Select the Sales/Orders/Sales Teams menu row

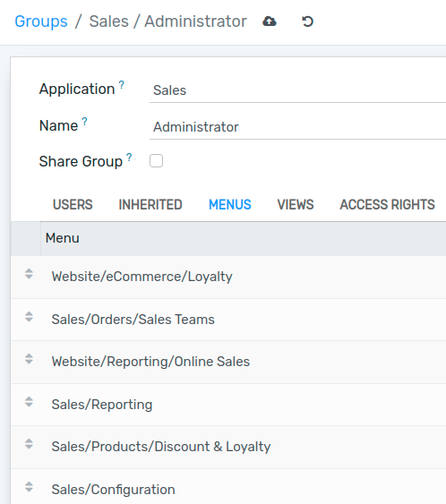pos(228,320)
